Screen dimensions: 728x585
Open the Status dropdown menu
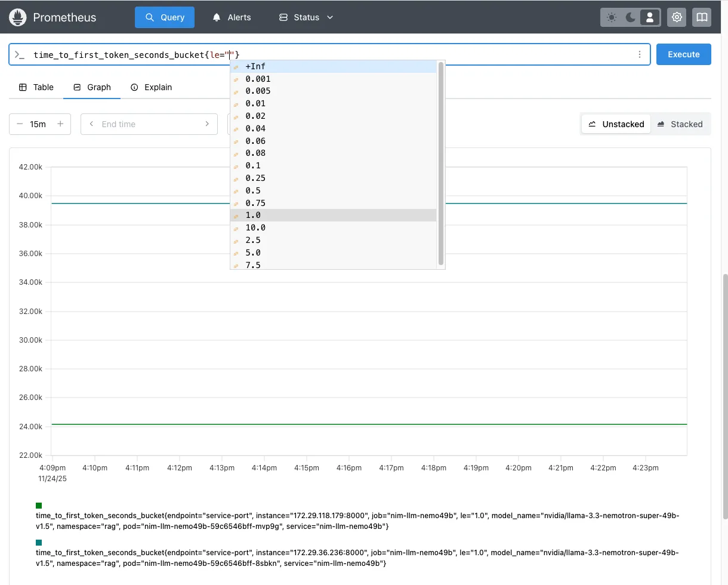click(x=306, y=17)
